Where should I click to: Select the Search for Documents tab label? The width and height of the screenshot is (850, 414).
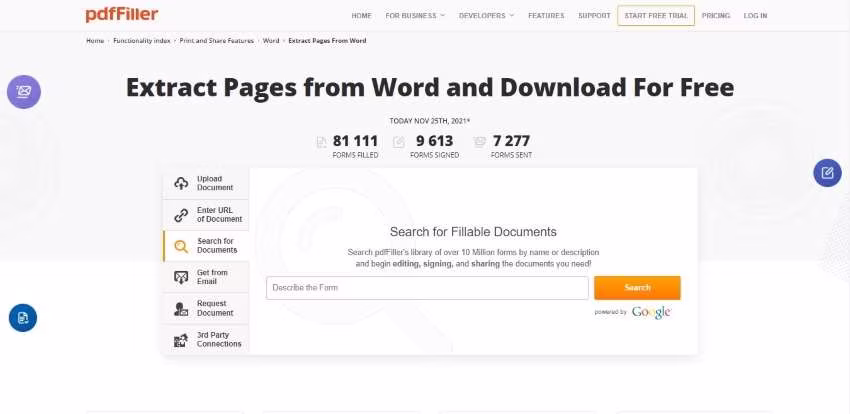[217, 245]
